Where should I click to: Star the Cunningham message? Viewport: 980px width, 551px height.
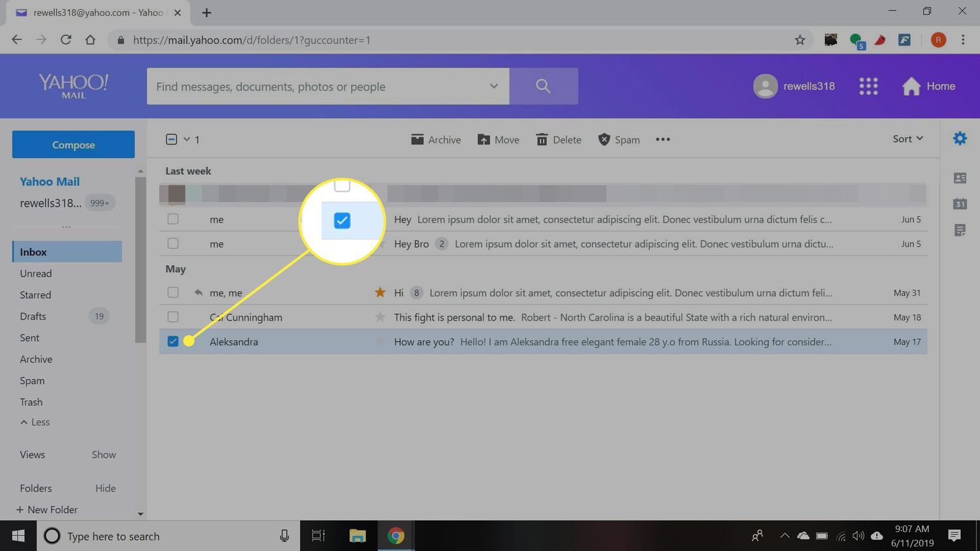pos(380,317)
